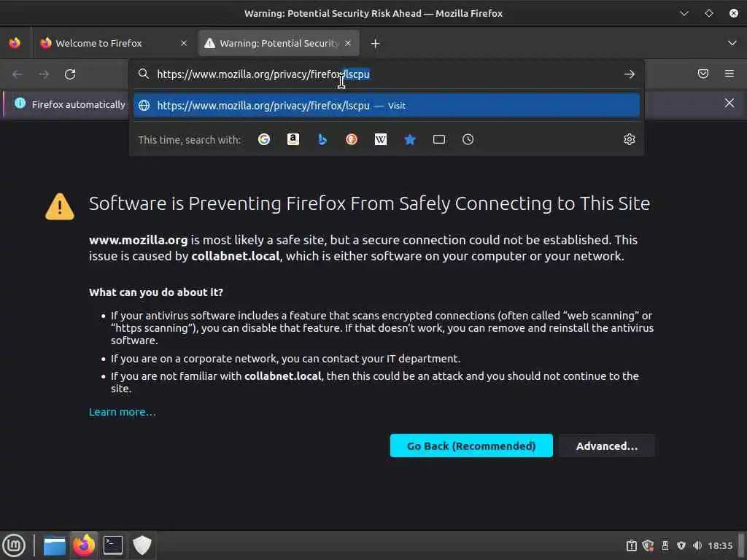This screenshot has width=747, height=560.
Task: Open the Learn more… link
Action: 123,413
